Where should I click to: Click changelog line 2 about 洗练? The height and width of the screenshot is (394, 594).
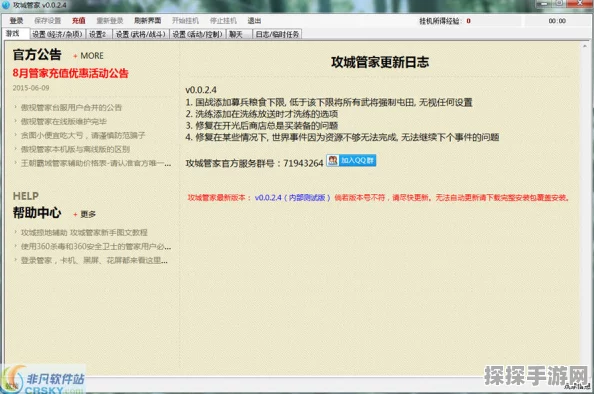(x=262, y=114)
